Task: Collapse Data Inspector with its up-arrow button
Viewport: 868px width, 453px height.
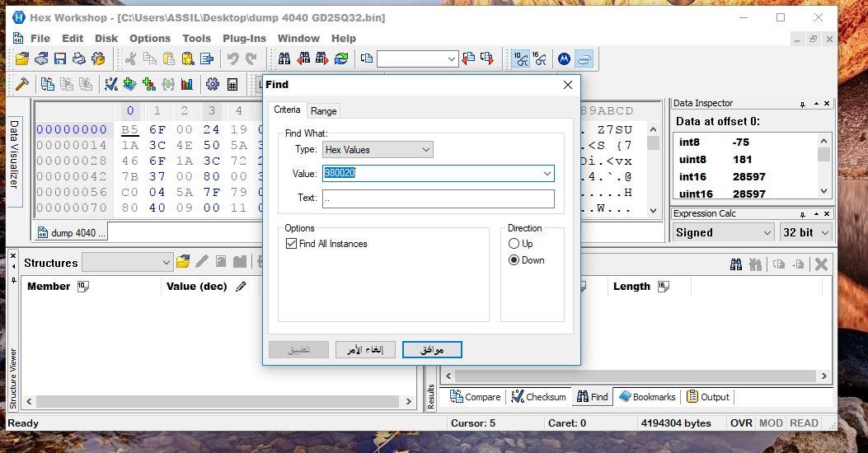Action: tap(816, 104)
